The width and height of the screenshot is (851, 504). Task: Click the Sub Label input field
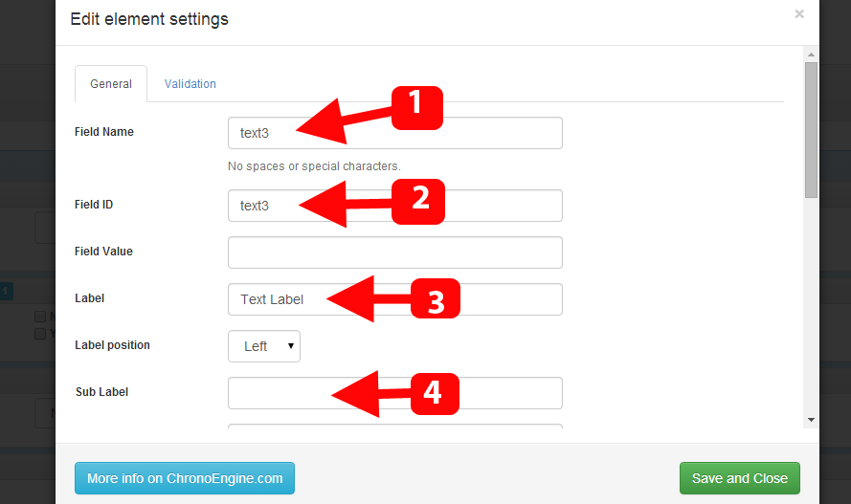395,393
